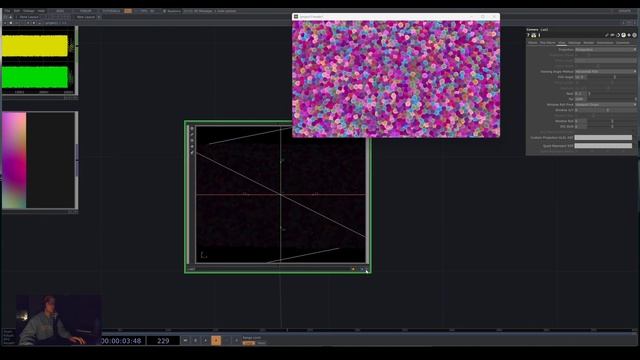Click the Python language icon in parameter panel
This screenshot has height=360, width=640.
click(x=623, y=35)
